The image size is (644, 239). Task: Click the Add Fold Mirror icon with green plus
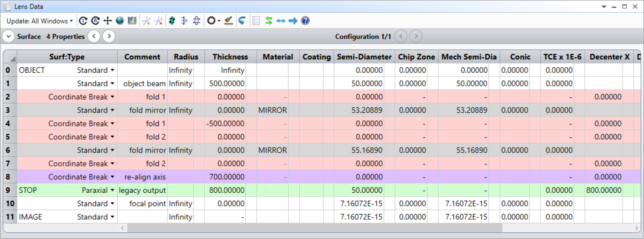(x=146, y=21)
